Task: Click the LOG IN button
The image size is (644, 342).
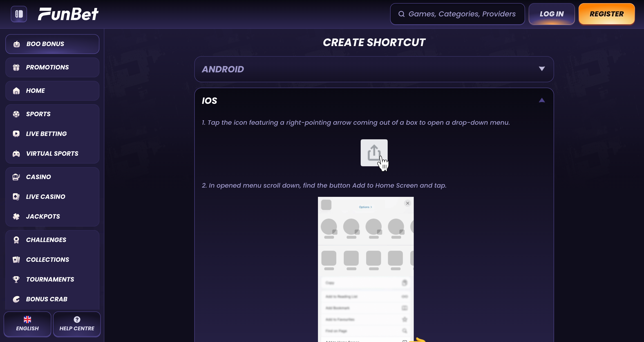Action: pyautogui.click(x=552, y=14)
